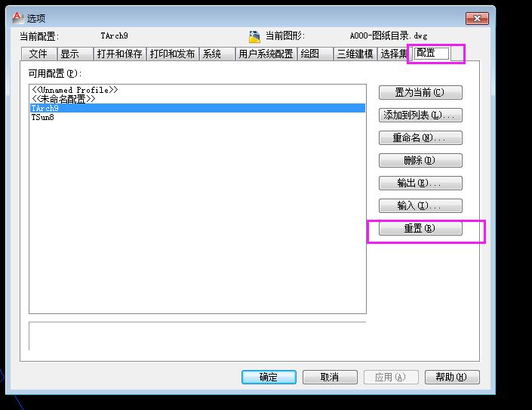Open help with 帮助(H)
532x410 pixels.
(x=452, y=377)
